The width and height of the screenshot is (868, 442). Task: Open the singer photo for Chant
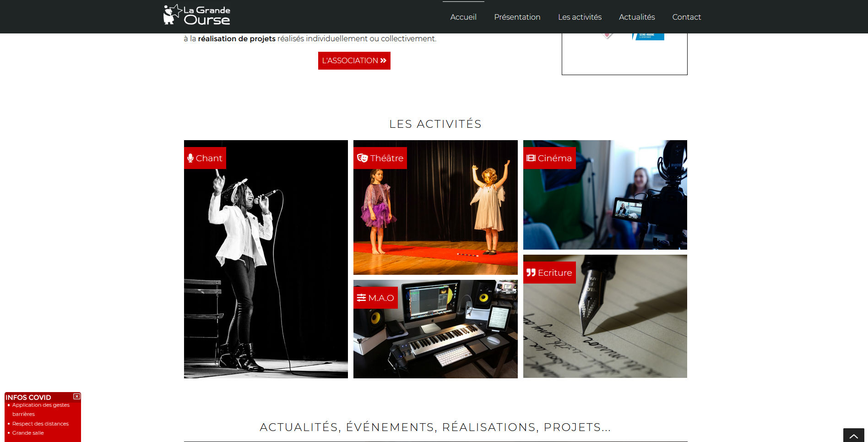pos(266,275)
